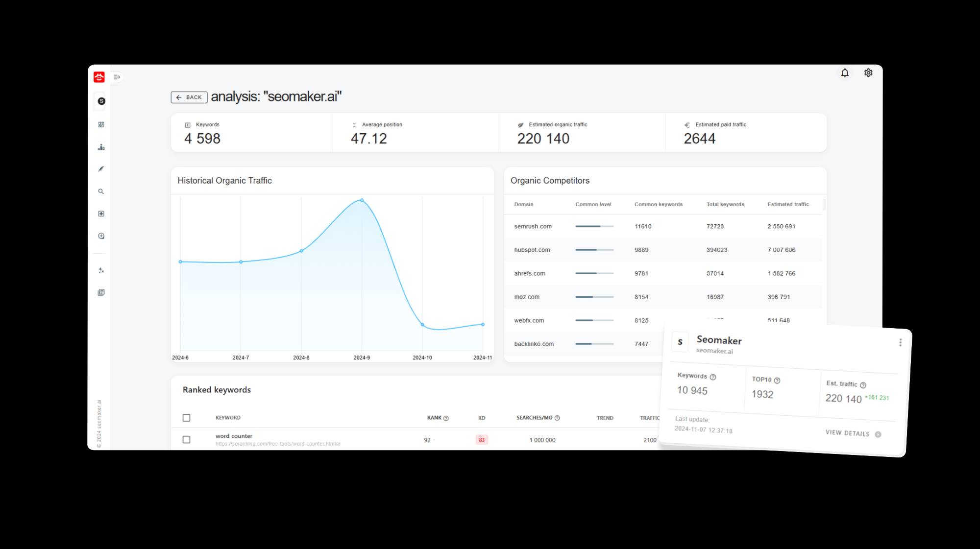This screenshot has height=549, width=980.
Task: Click the semrush.com competitor domain link
Action: pyautogui.click(x=532, y=226)
